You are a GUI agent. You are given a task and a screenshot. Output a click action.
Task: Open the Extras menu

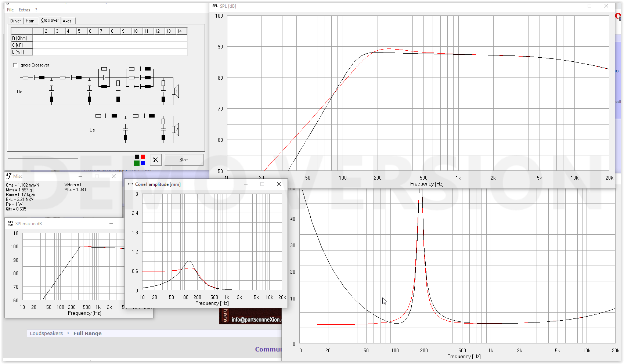pyautogui.click(x=25, y=10)
